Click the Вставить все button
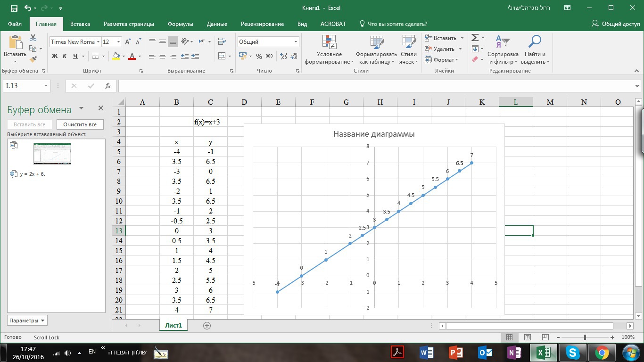The height and width of the screenshot is (362, 644). (29, 124)
